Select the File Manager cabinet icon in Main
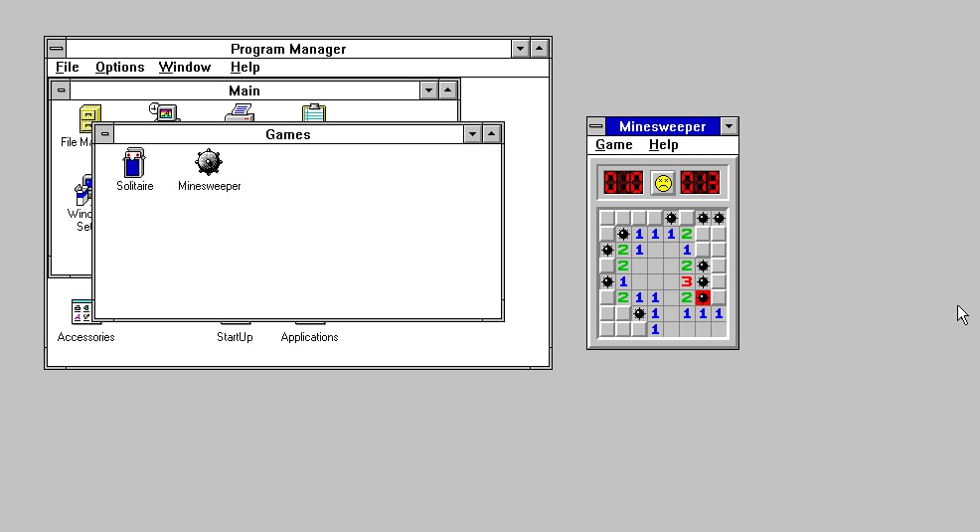 coord(90,118)
